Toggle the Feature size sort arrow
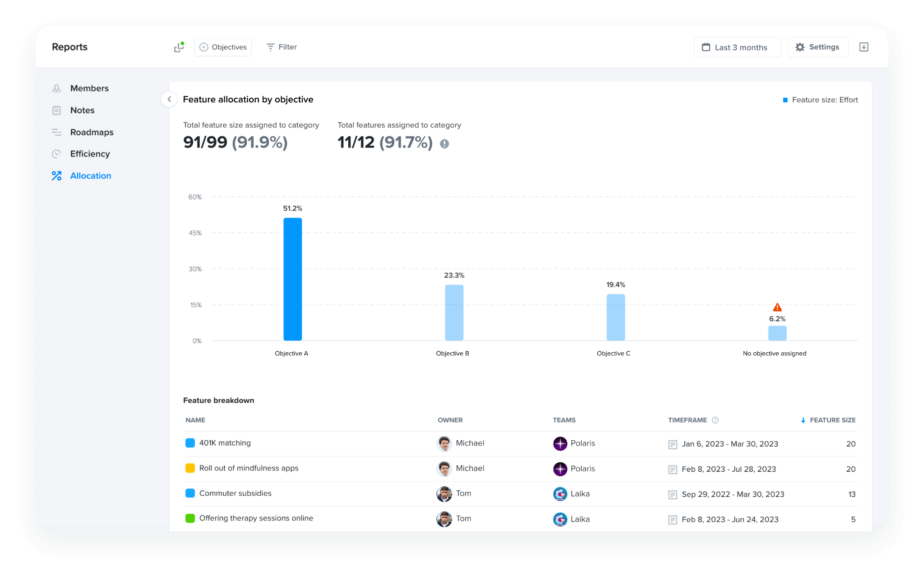 point(803,420)
